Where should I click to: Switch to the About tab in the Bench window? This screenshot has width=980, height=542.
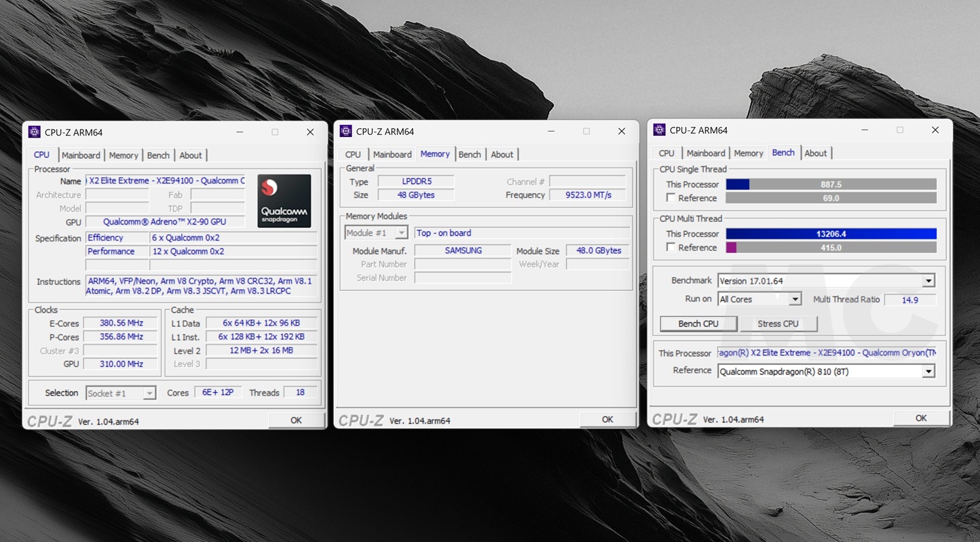click(x=816, y=153)
